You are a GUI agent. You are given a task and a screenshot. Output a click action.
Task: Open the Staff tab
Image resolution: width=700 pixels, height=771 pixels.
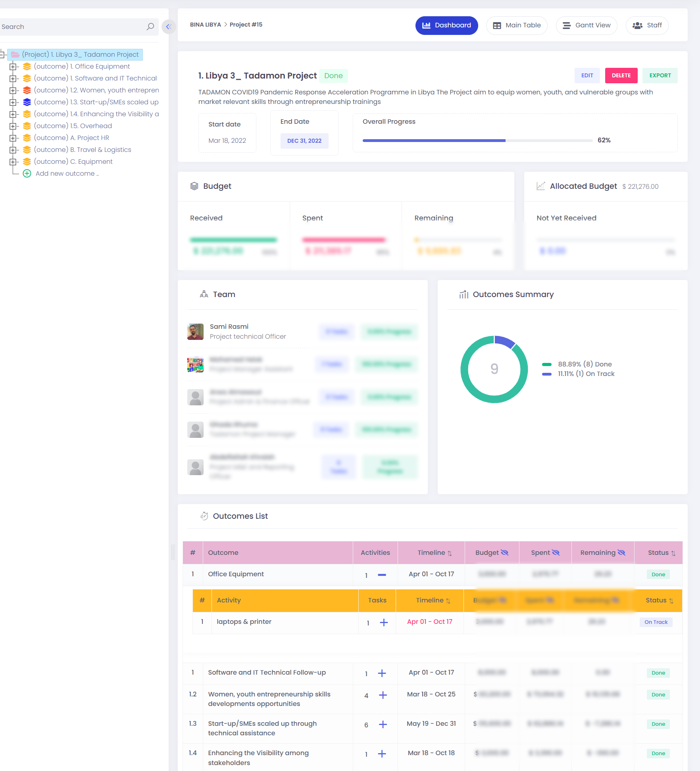(647, 25)
